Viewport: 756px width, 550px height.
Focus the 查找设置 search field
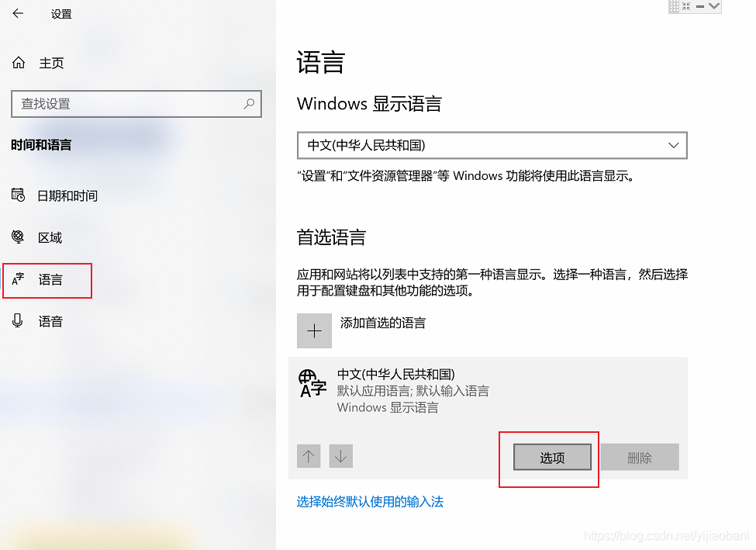136,104
